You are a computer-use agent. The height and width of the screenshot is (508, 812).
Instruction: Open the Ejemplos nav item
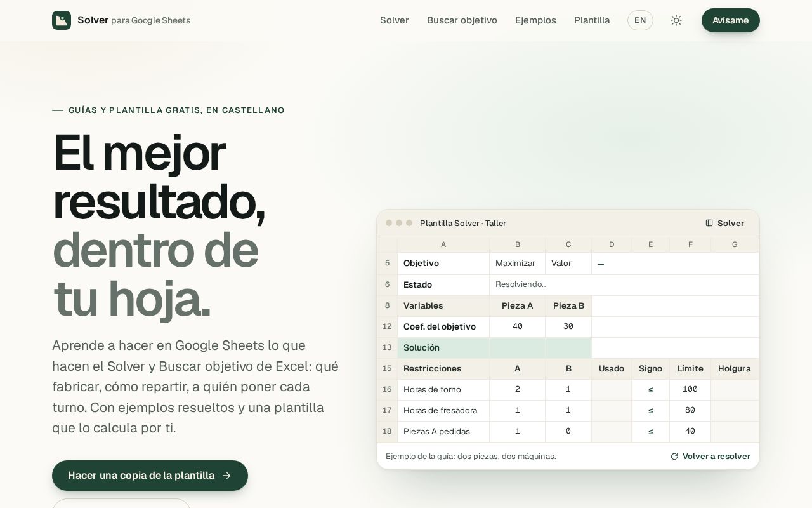535,20
